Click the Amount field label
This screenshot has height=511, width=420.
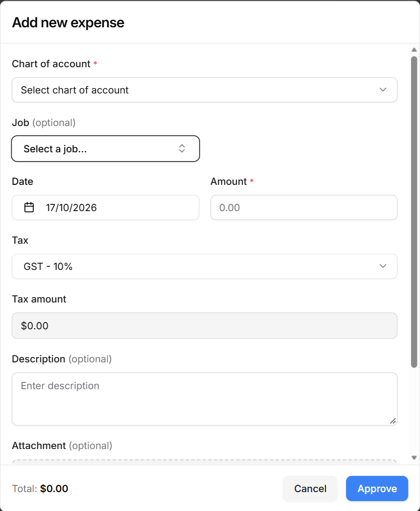coord(229,182)
